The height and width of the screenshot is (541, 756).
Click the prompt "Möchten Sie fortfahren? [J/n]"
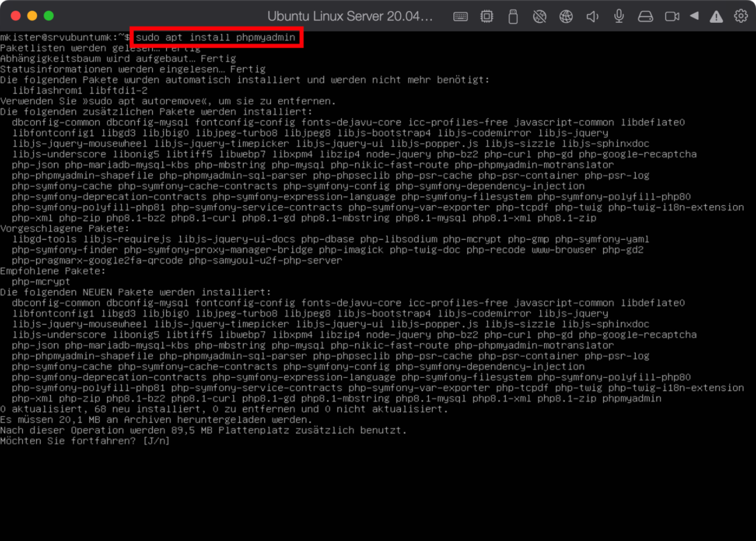click(86, 440)
